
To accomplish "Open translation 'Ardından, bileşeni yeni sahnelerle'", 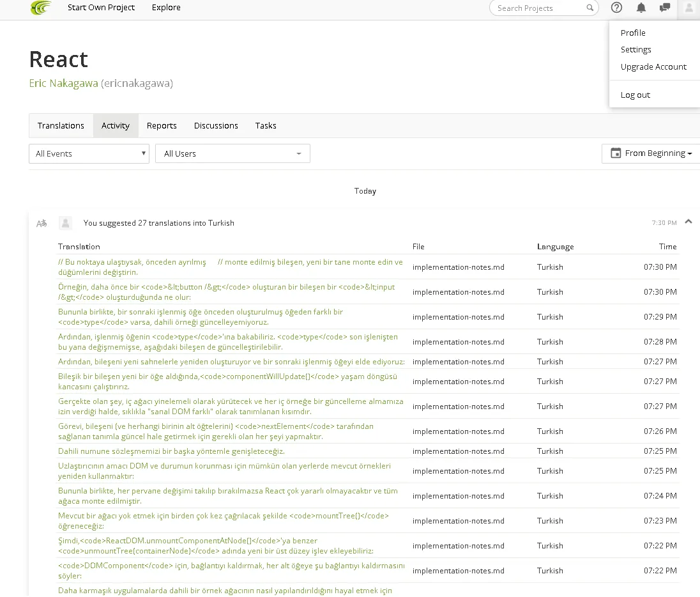I will (231, 362).
